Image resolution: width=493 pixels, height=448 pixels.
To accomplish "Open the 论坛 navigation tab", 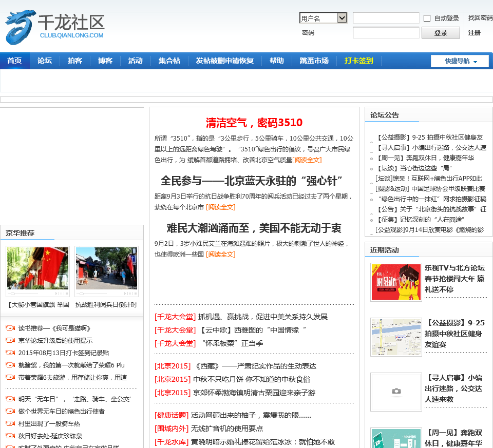I will [x=45, y=61].
